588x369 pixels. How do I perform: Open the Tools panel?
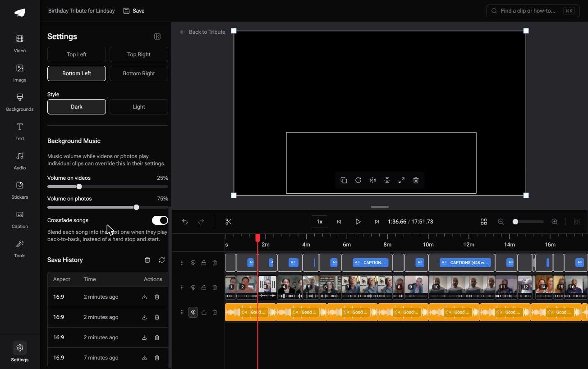coord(20,249)
